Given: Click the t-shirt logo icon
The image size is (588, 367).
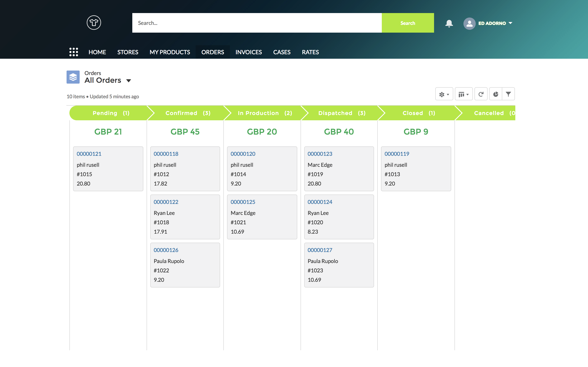Looking at the screenshot, I should click(94, 23).
